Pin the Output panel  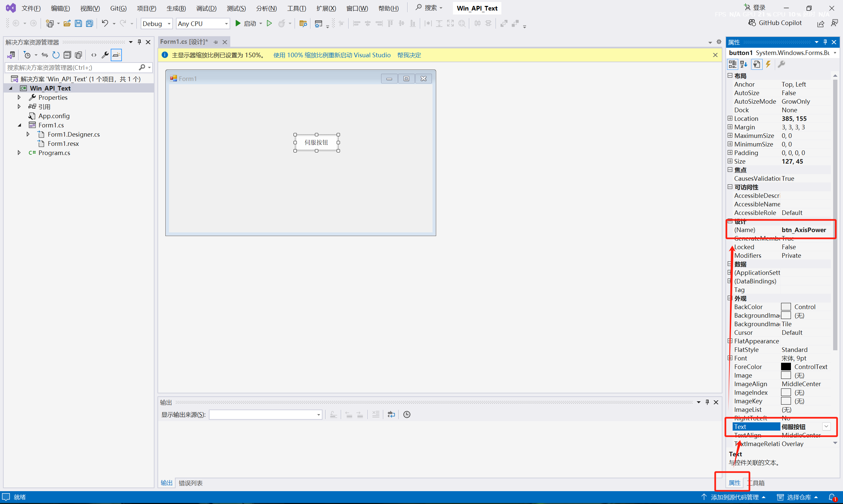(707, 402)
